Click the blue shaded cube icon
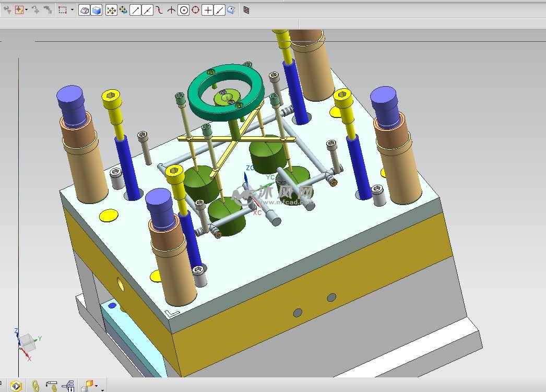Viewport: 546px width, 392px height. 96,10
